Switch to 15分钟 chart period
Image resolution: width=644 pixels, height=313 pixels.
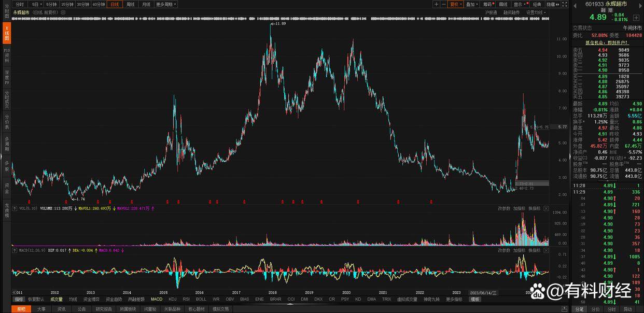point(67,4)
